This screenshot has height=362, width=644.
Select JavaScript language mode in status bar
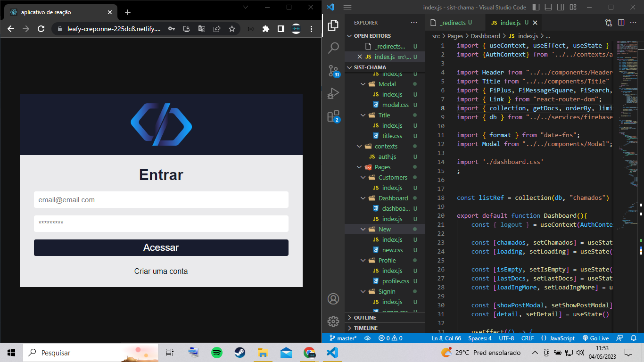(558, 338)
